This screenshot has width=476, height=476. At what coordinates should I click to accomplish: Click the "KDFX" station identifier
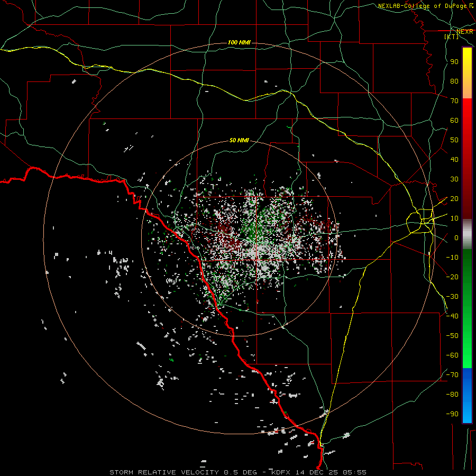tap(281, 472)
